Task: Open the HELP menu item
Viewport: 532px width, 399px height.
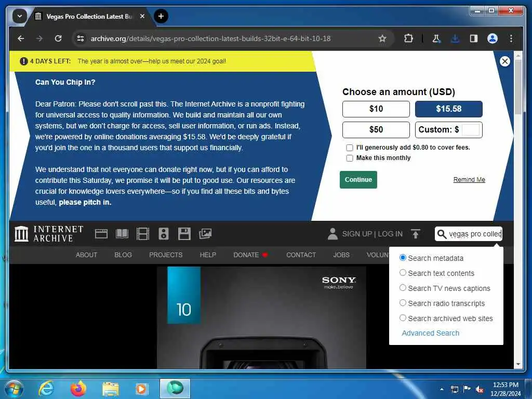Action: point(208,255)
